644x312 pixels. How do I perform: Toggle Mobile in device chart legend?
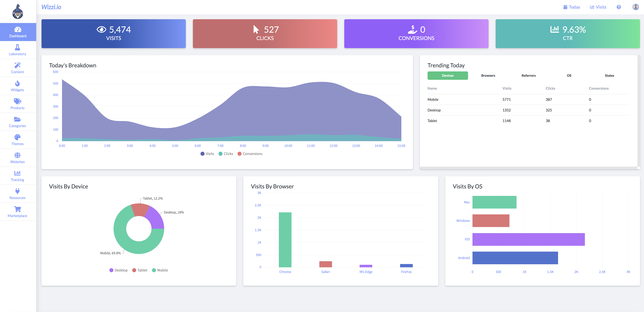coord(160,270)
